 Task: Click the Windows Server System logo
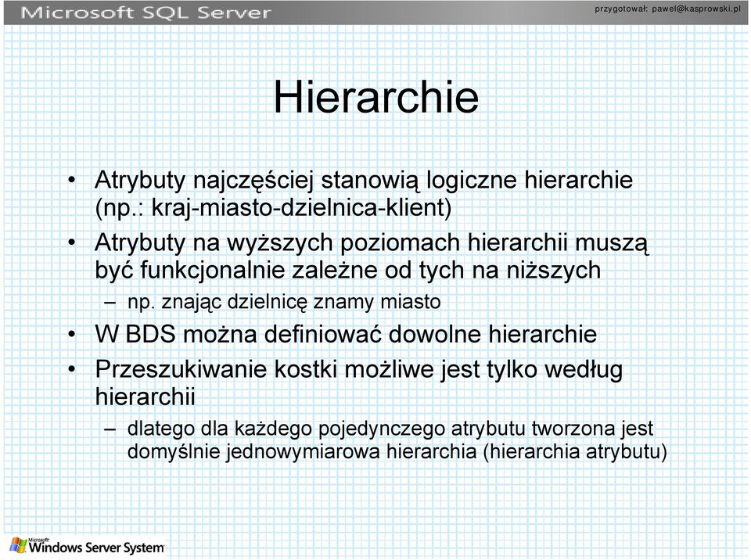pos(87,546)
